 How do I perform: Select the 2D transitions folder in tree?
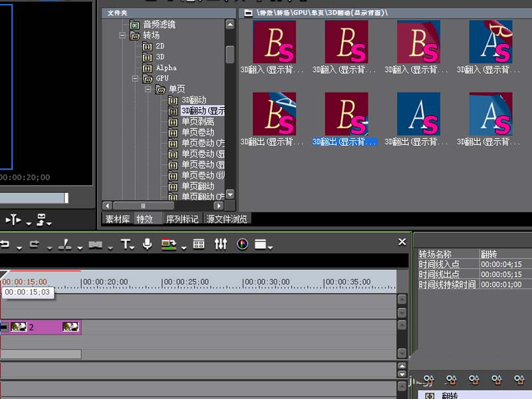[160, 47]
